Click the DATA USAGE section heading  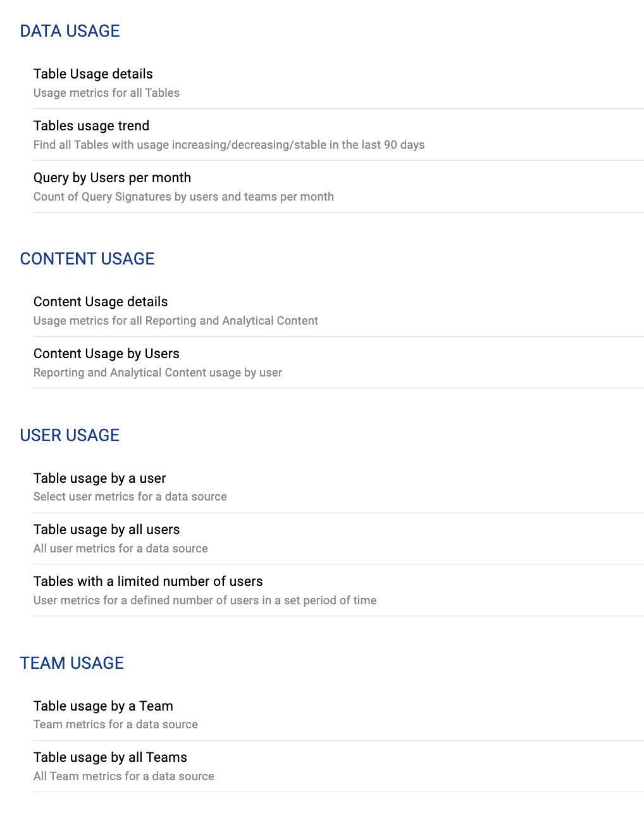70,31
